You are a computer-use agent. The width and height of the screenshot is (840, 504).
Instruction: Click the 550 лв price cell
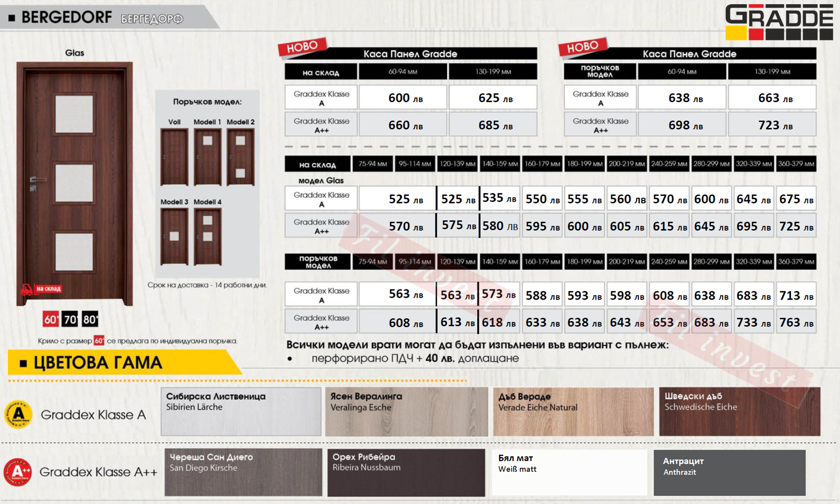542,198
